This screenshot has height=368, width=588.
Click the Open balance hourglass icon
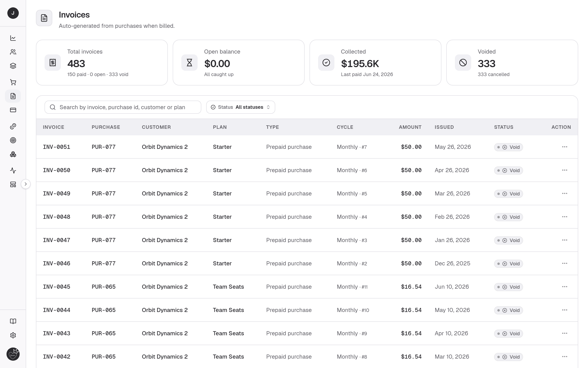(x=189, y=63)
